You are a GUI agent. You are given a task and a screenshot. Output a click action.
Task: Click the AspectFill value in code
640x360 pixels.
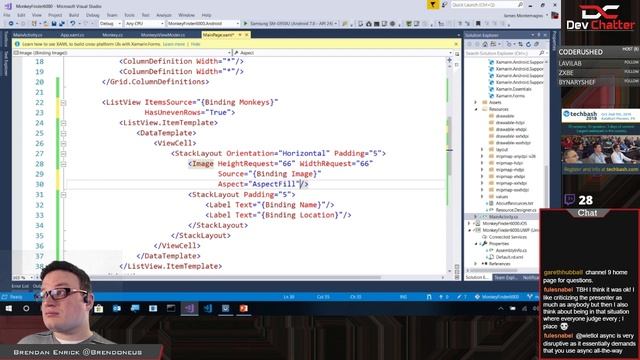(274, 184)
